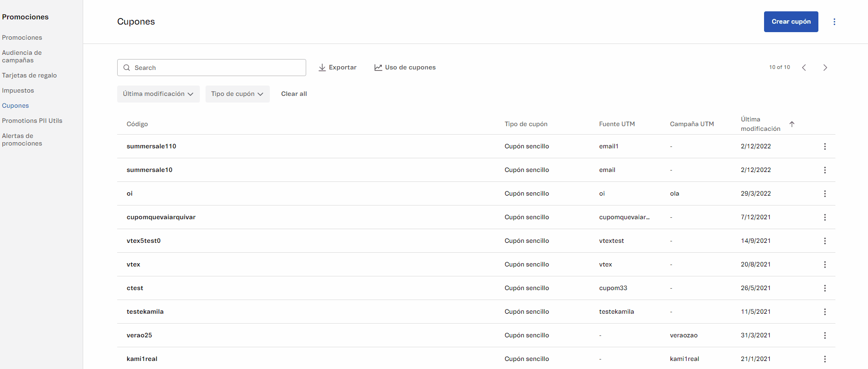Open actions menu for ctest coupon
This screenshot has height=369, width=868.
pos(825,288)
